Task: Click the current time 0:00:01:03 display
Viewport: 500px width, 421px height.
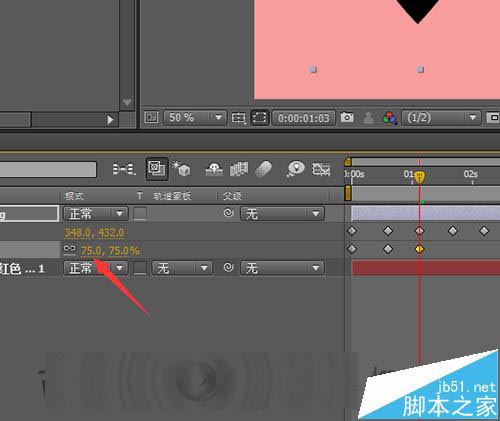Action: coord(304,118)
